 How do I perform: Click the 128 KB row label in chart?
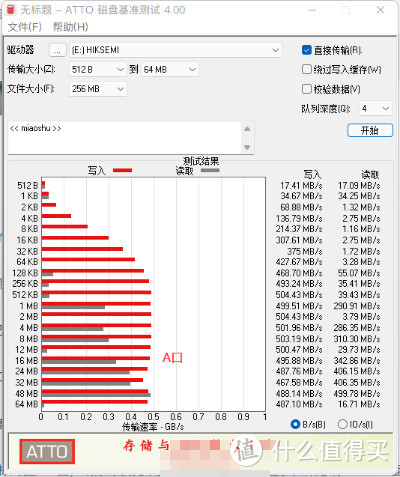(x=25, y=273)
